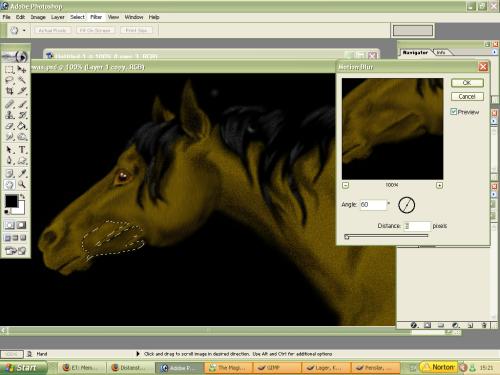Screen dimensions: 500x375
Task: Select the Rectangular Marquee tool
Action: (x=9, y=69)
